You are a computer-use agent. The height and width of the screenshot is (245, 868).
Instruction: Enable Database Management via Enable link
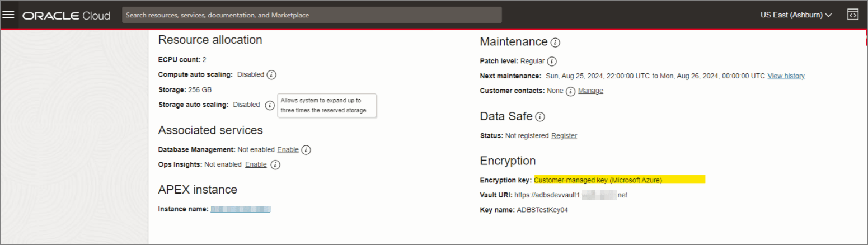pos(288,150)
